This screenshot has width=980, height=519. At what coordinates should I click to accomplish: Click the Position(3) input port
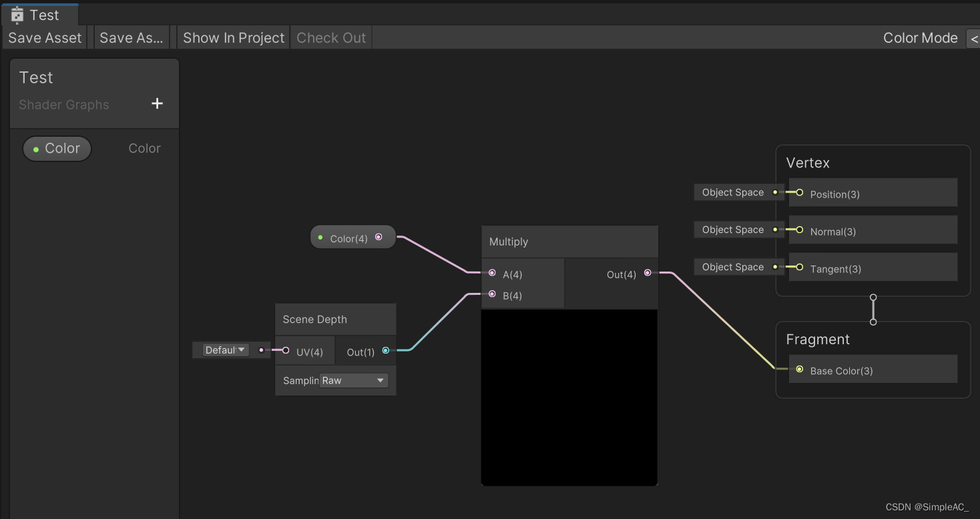pyautogui.click(x=799, y=192)
